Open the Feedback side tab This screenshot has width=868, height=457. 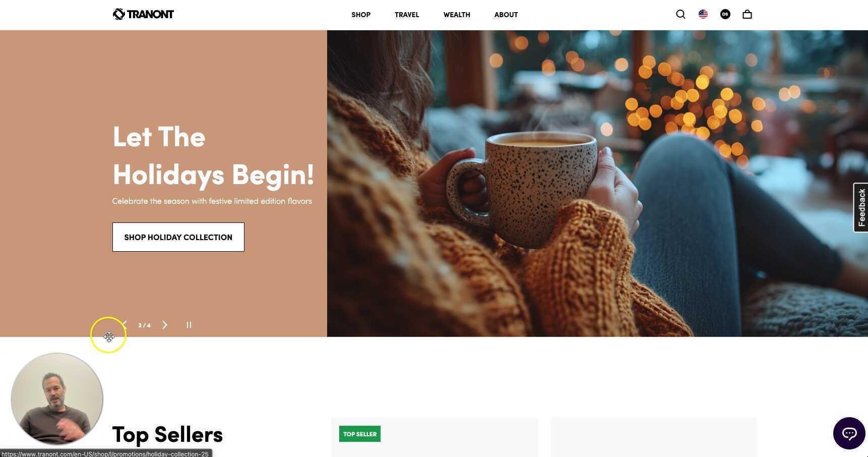pyautogui.click(x=861, y=207)
